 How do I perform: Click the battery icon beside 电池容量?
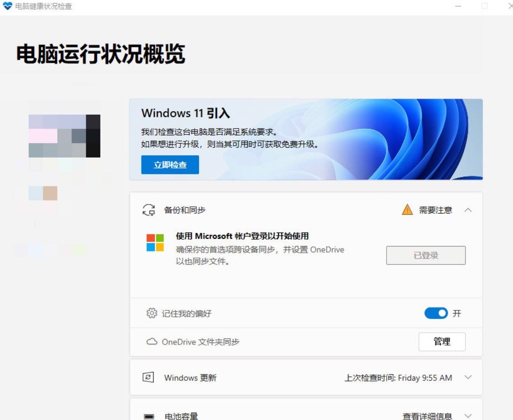coord(149,416)
